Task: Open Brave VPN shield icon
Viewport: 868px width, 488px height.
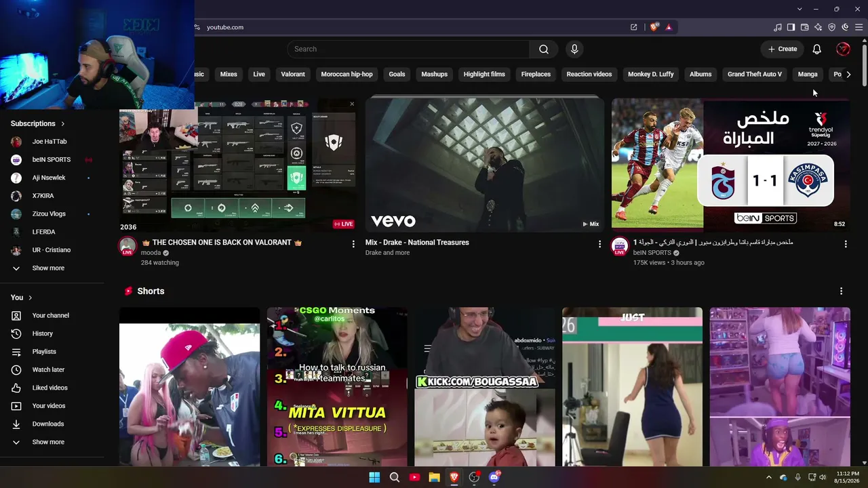Action: pos(831,27)
